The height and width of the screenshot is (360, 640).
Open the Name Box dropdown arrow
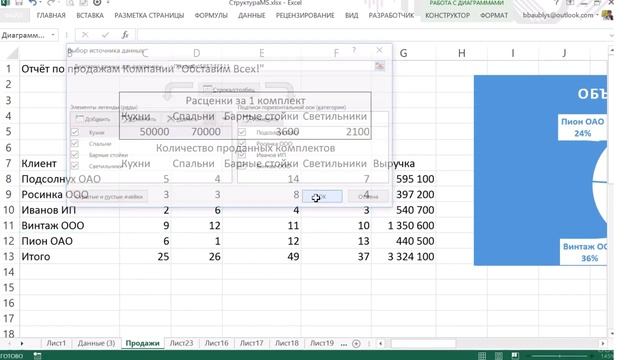(x=53, y=35)
